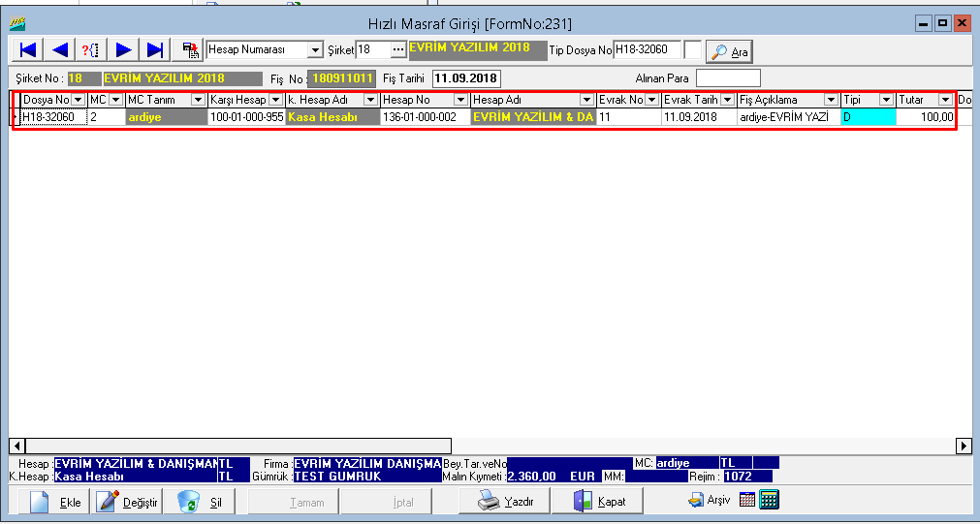The height and width of the screenshot is (524, 980).
Task: Open the Hesap Adı column filter dropdown
Action: (586, 100)
